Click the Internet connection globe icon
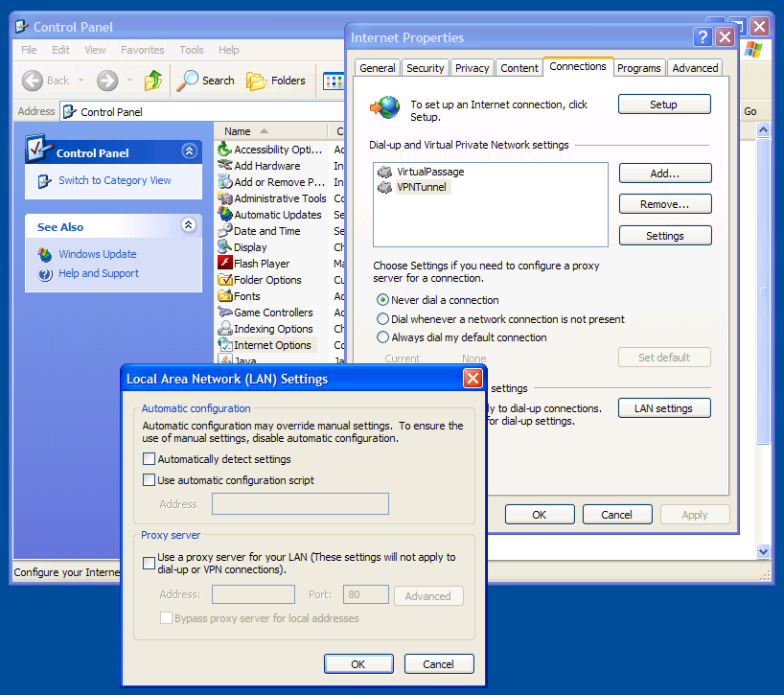784x695 pixels. pyautogui.click(x=385, y=107)
